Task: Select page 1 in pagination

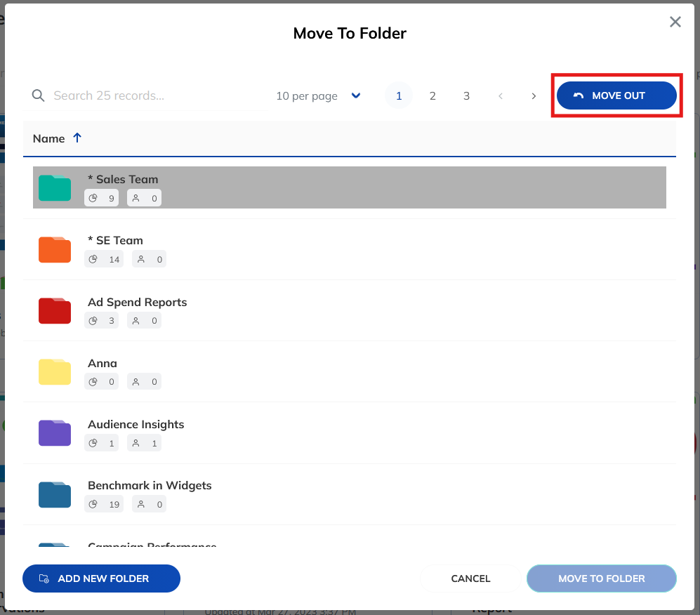Action: (399, 95)
